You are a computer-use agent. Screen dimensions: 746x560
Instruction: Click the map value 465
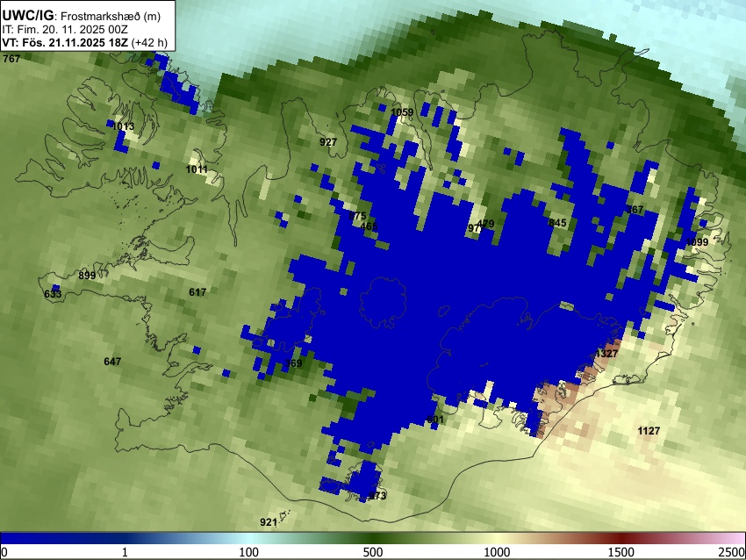pyautogui.click(x=369, y=226)
